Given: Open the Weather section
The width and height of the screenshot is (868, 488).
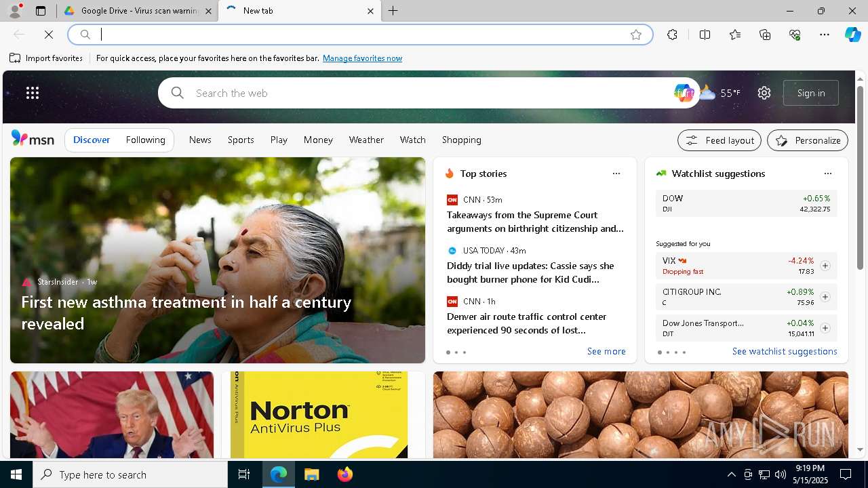Looking at the screenshot, I should pos(366,140).
